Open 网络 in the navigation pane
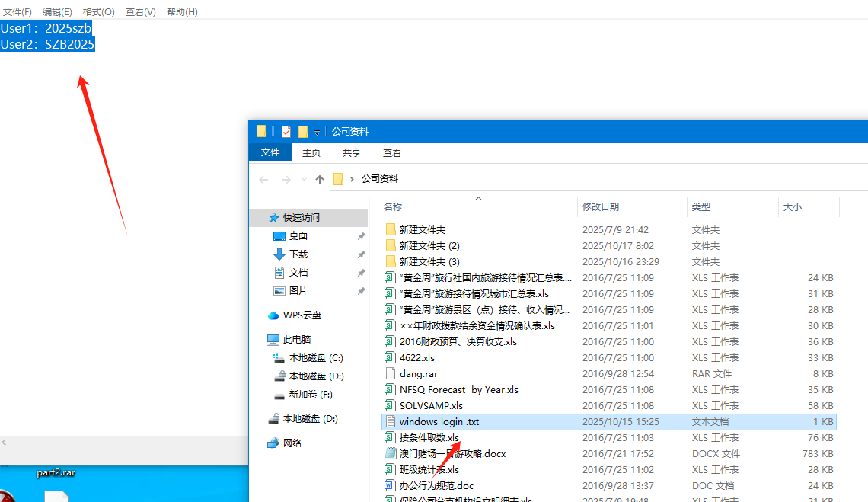The width and height of the screenshot is (868, 502). click(x=292, y=443)
